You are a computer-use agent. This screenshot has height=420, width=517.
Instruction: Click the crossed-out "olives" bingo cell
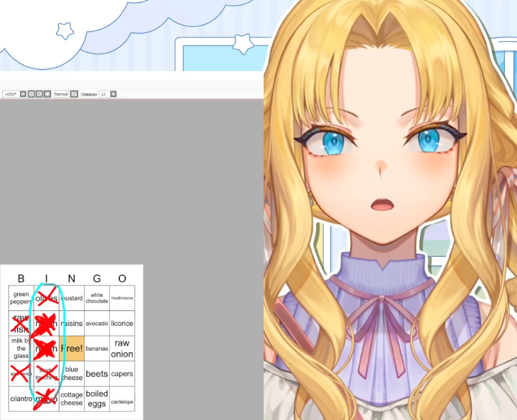(46, 298)
